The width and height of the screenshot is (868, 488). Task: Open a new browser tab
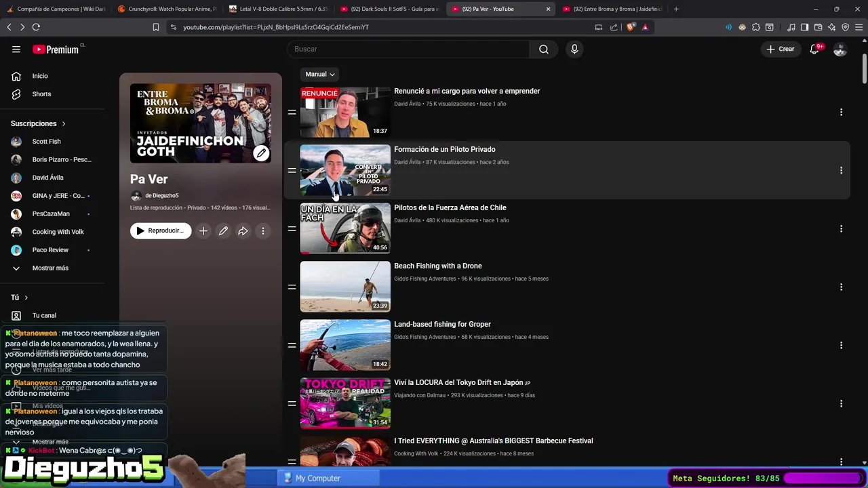(x=675, y=9)
